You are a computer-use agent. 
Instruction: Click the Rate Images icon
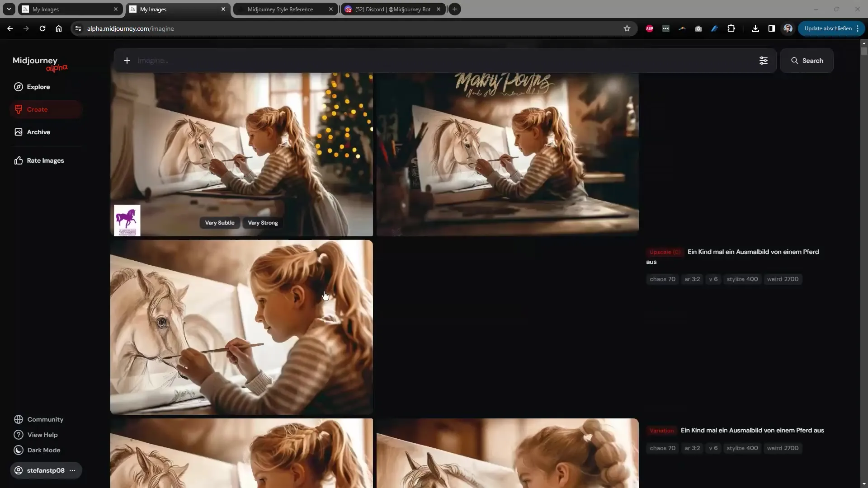18,160
